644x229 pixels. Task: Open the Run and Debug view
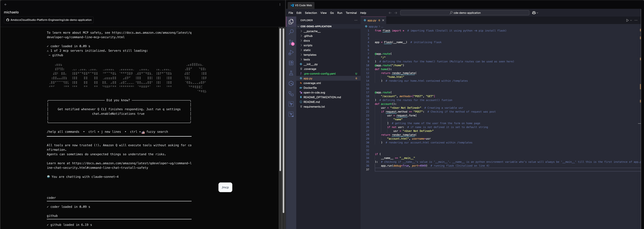[x=291, y=53]
